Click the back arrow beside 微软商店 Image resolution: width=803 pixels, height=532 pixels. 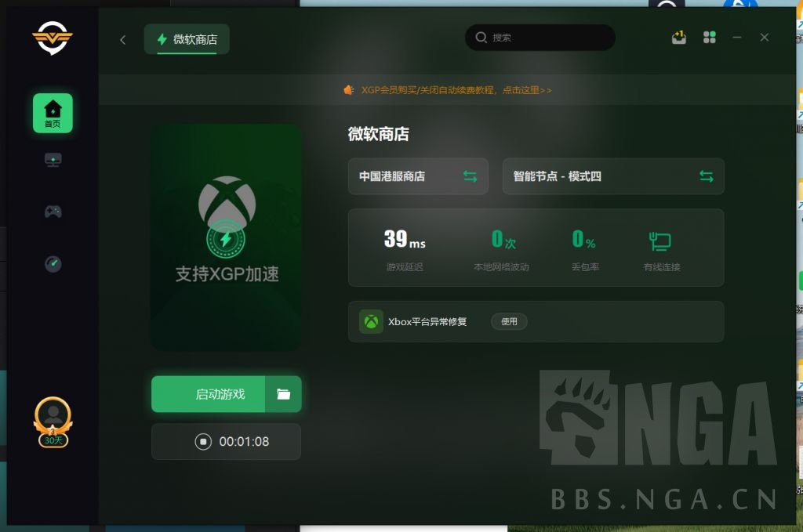pyautogui.click(x=122, y=38)
